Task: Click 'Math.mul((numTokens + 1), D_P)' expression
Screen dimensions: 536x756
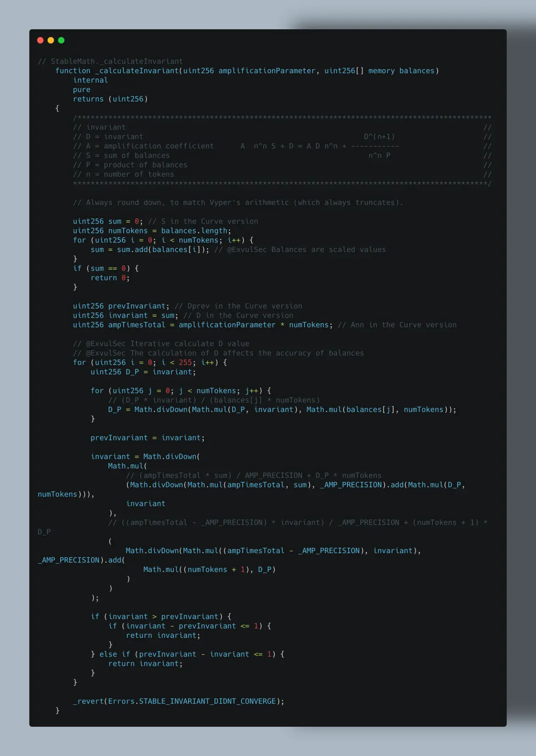Action: [209, 570]
